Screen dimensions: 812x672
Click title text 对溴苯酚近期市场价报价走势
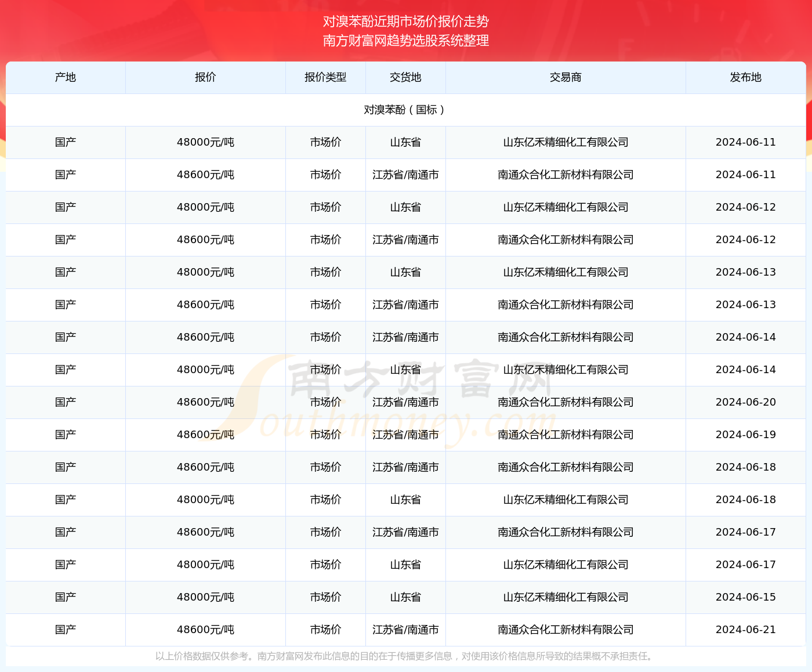[406, 21]
